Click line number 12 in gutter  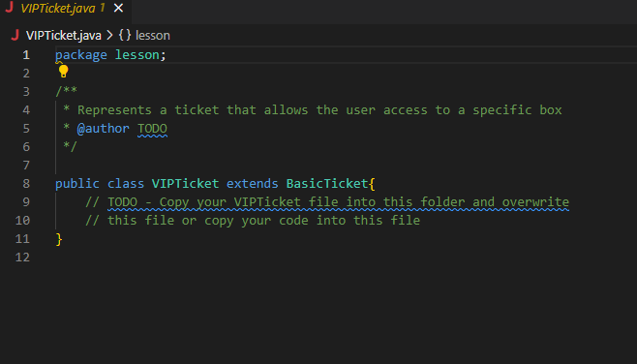(22, 258)
